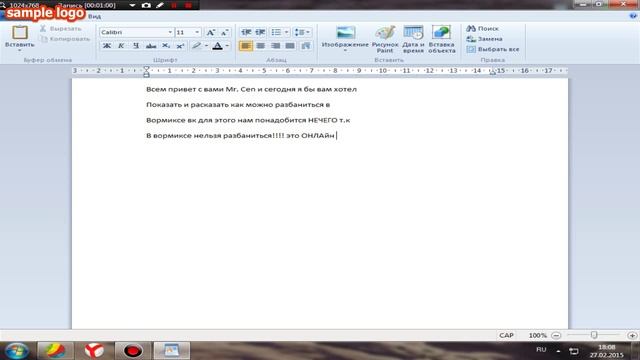This screenshot has height=360, width=640.
Task: Zoom out with the minus button
Action: 556,336
